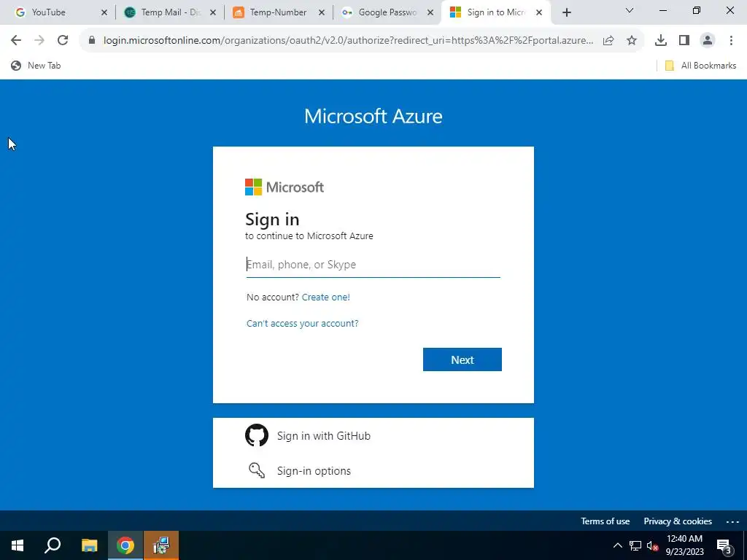This screenshot has width=747, height=560.
Task: Open the taskbar clock and date
Action: coord(684,545)
